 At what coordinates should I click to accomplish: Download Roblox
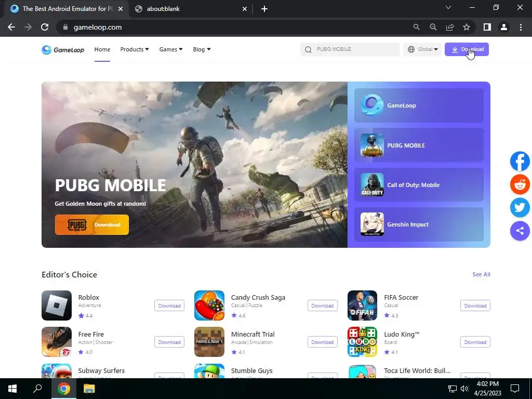pos(169,305)
